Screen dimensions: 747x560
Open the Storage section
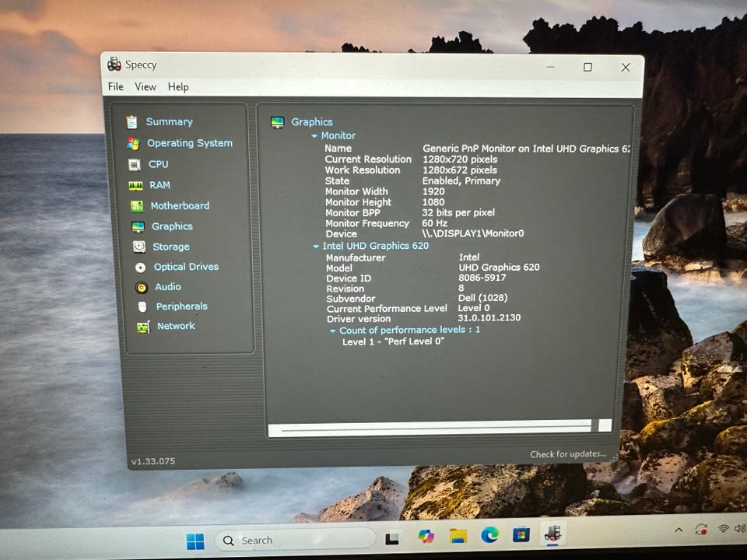171,247
